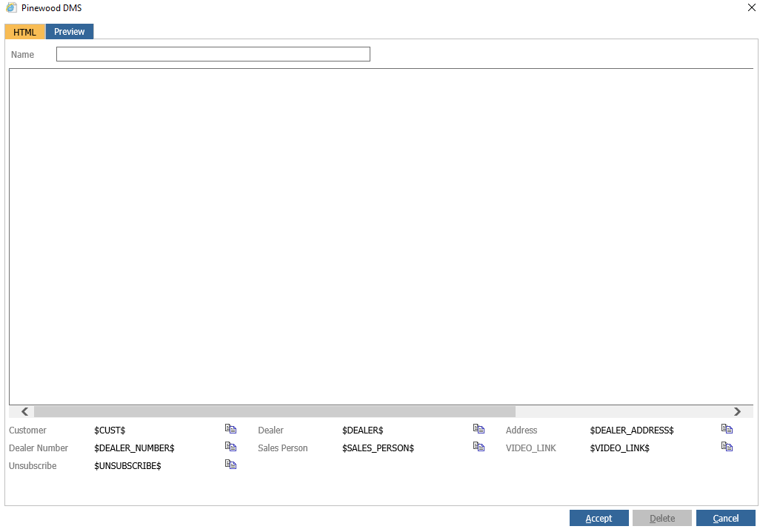760x532 pixels.
Task: Click the horizontal scrollbar thumb
Action: pyautogui.click(x=274, y=412)
